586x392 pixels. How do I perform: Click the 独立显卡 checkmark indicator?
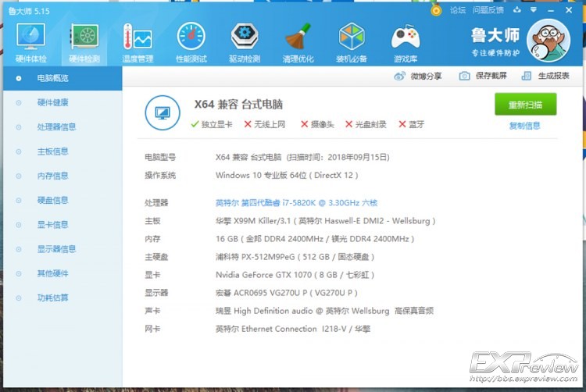coord(212,124)
